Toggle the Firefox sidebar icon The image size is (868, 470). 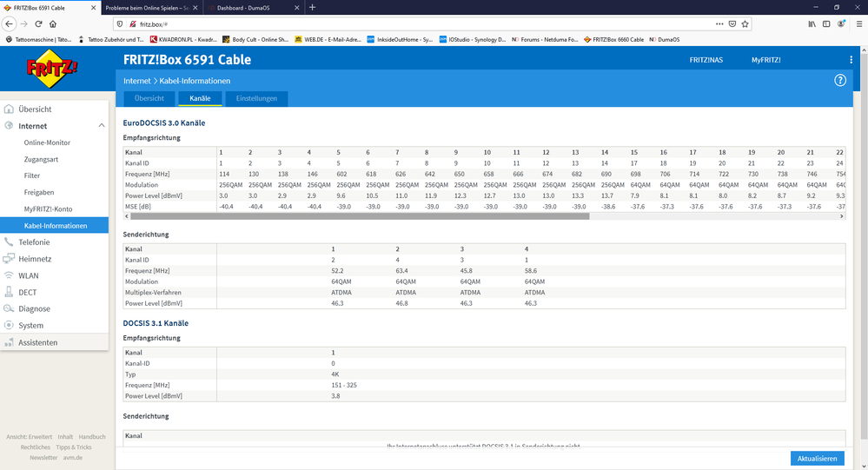[x=826, y=23]
